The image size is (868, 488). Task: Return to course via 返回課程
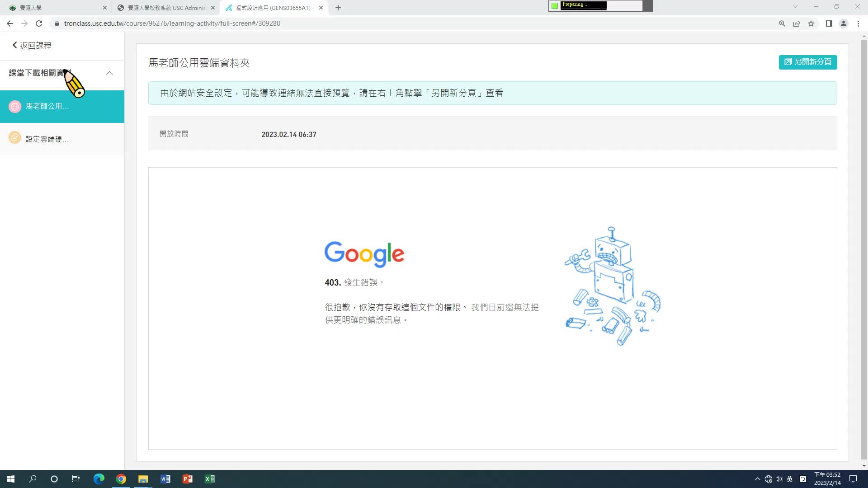point(32,45)
